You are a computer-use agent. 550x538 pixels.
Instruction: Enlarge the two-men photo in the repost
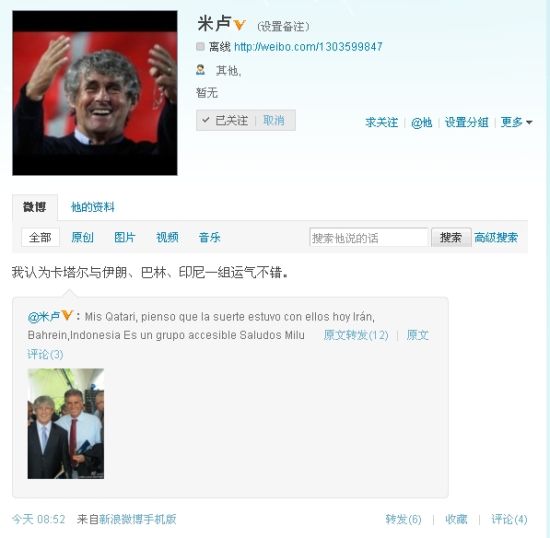pyautogui.click(x=66, y=423)
